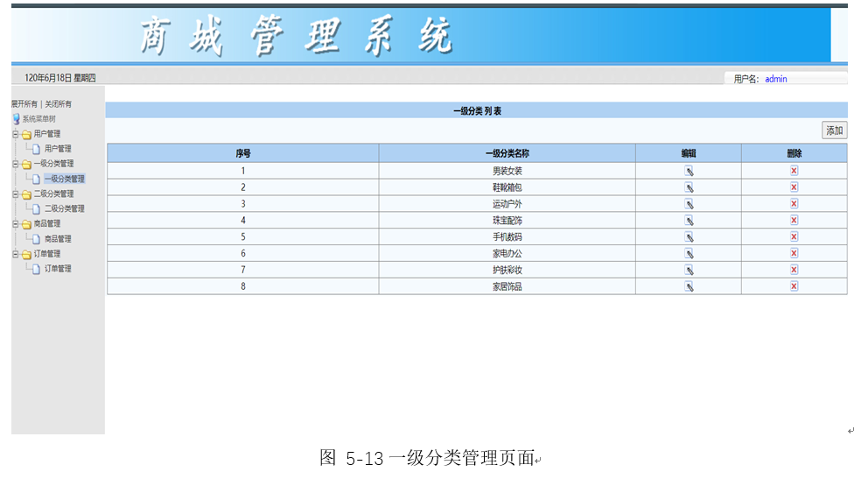Click edit icon for 运动户外 row
868x486 pixels.
tap(689, 205)
